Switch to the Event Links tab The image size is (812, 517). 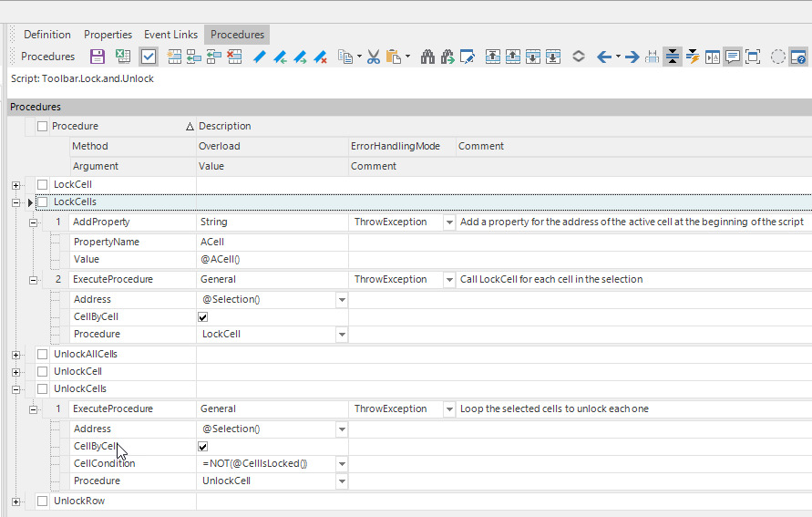click(171, 35)
